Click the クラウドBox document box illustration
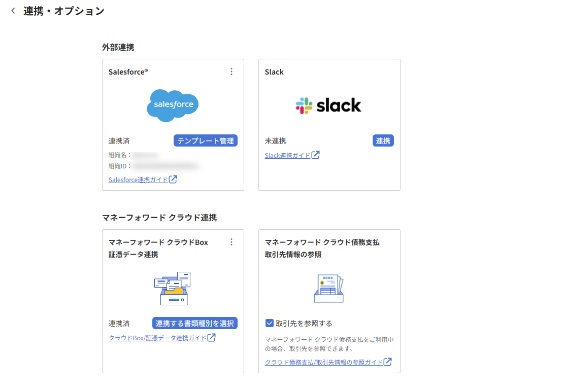Image resolution: width=563 pixels, height=392 pixels. (x=173, y=288)
